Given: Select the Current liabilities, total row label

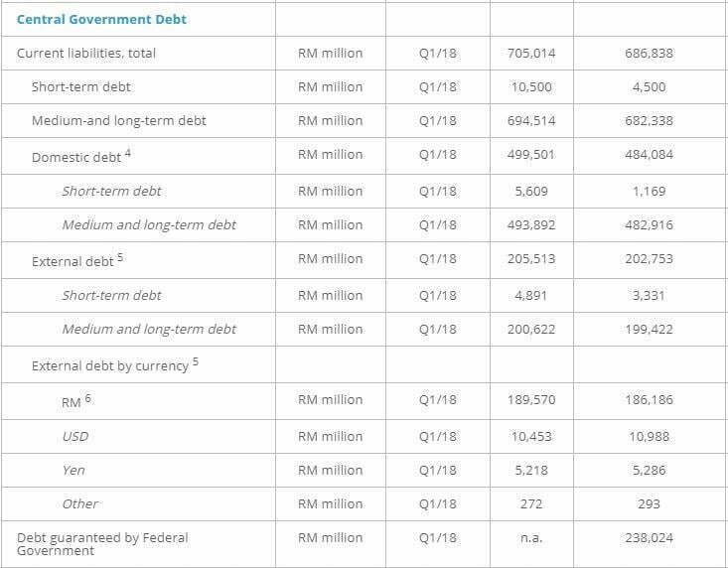Looking at the screenshot, I should (86, 54).
